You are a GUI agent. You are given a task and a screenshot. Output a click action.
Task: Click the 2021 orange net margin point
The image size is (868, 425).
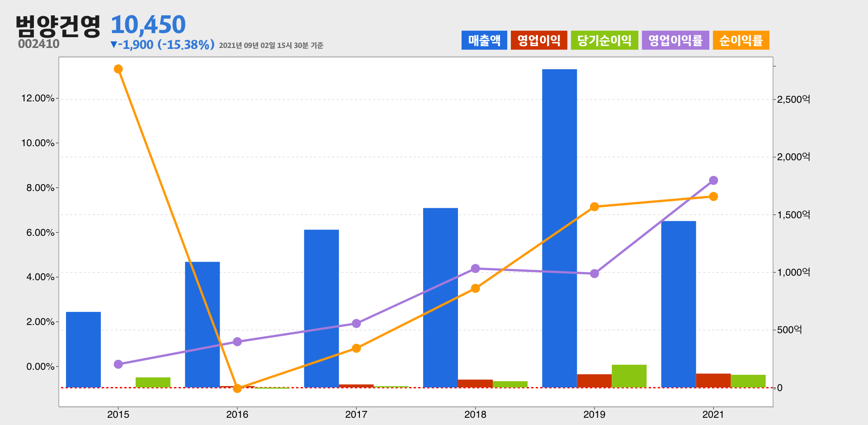tap(713, 196)
